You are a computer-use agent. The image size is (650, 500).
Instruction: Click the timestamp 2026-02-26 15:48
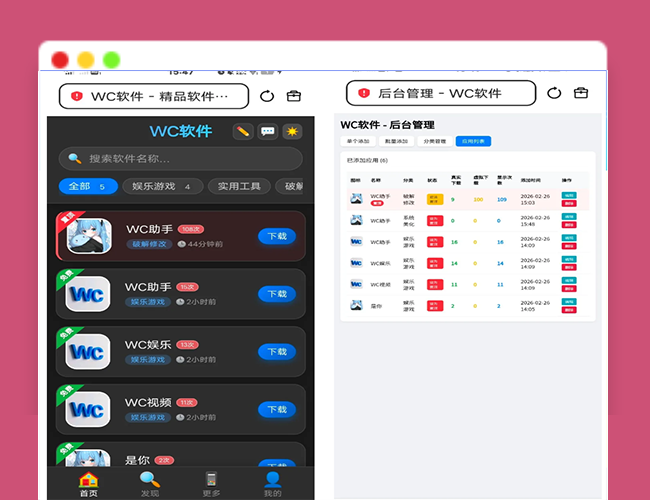pyautogui.click(x=535, y=221)
